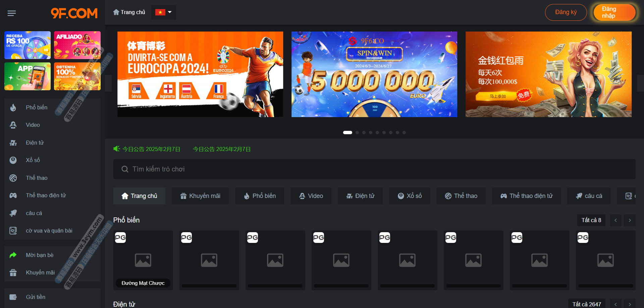This screenshot has width=644, height=308.
Task: Jump to the second banner carousel dot
Action: (357, 133)
